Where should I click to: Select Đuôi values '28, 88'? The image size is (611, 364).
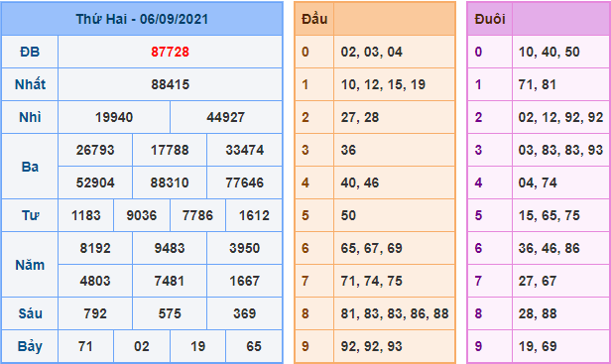point(538,313)
